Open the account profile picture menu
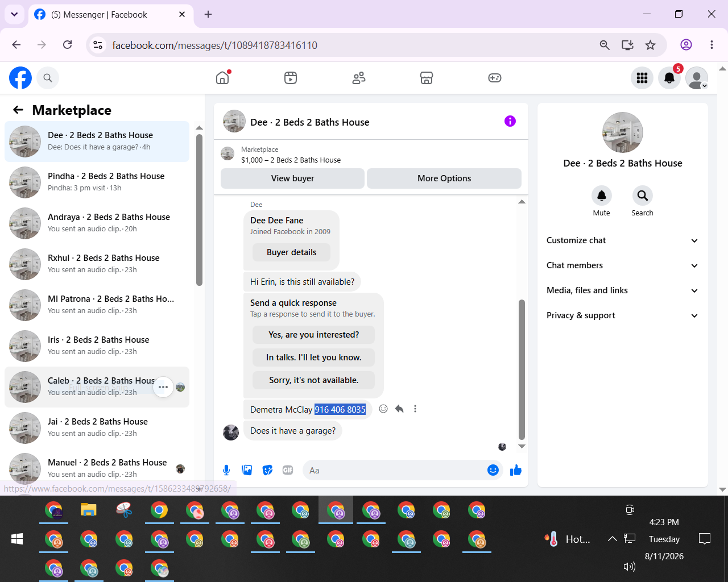Screen dimensions: 728x582 point(697,78)
